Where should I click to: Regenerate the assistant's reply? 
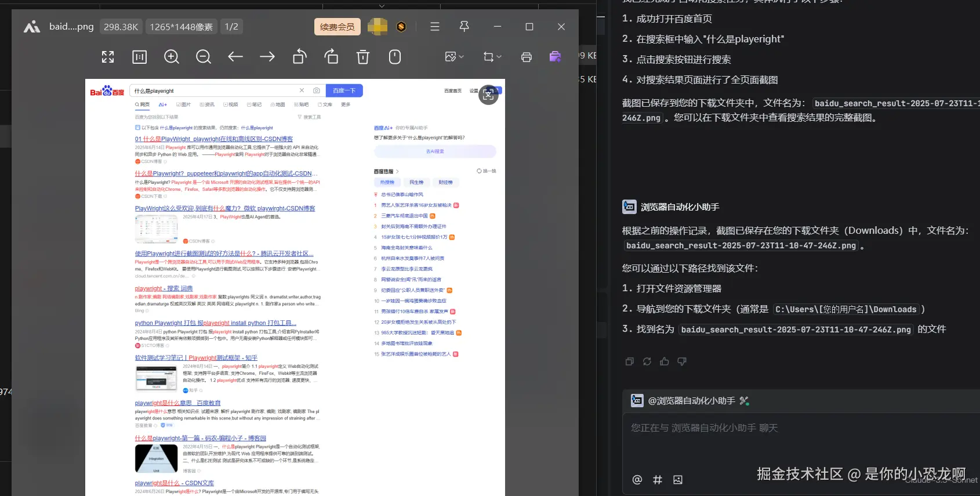(x=647, y=361)
